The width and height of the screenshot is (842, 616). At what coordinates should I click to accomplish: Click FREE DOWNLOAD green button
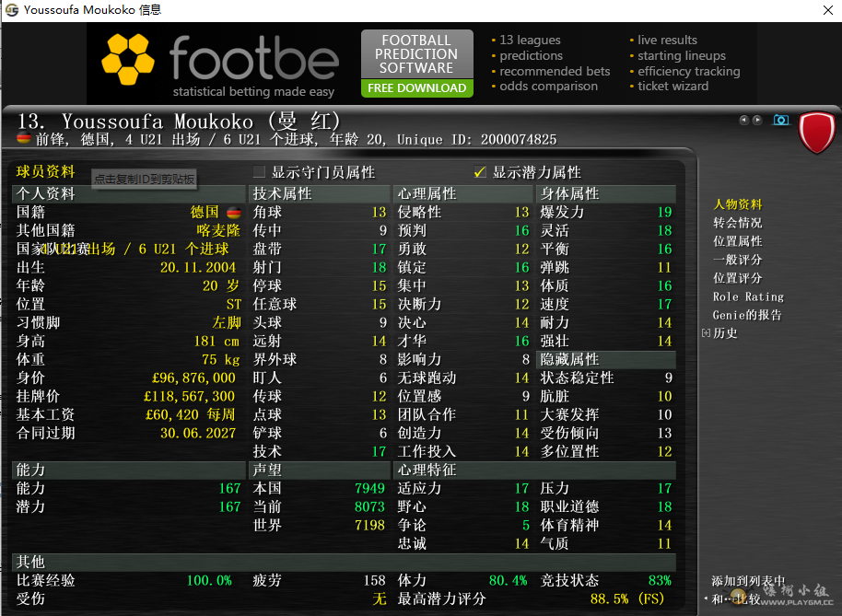[416, 88]
